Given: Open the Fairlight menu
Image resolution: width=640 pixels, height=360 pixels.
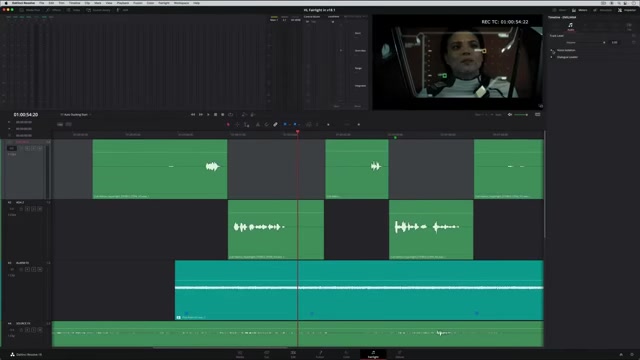Looking at the screenshot, I should pyautogui.click(x=164, y=3).
